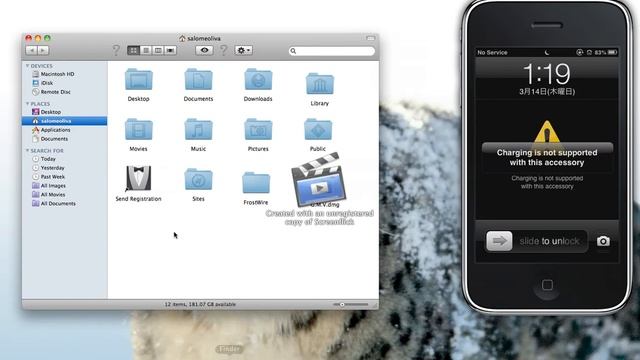Switch Finder to icon view
640x360 pixels.
pyautogui.click(x=133, y=50)
